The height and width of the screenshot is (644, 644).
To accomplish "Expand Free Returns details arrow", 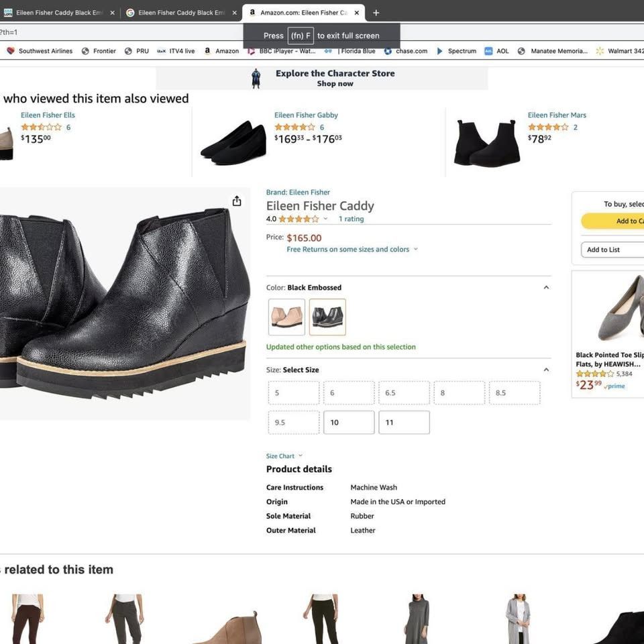I will (x=416, y=249).
